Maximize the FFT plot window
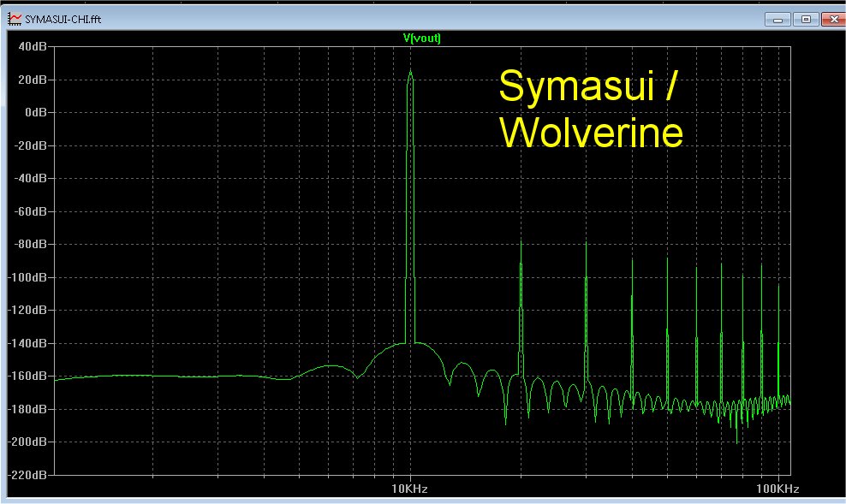The width and height of the screenshot is (846, 504). click(x=806, y=20)
